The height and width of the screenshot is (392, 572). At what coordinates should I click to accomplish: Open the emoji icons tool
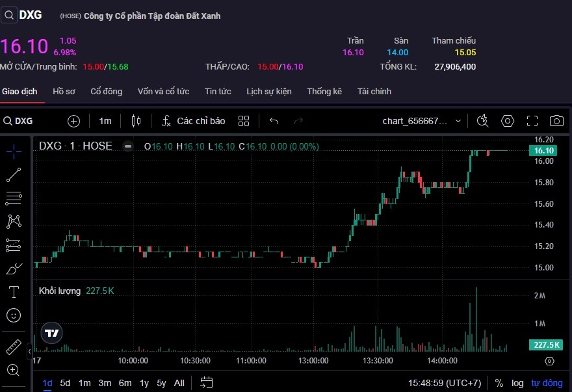(14, 315)
